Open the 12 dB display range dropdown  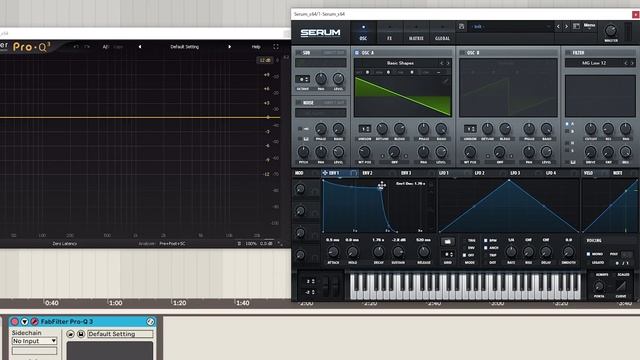point(265,60)
